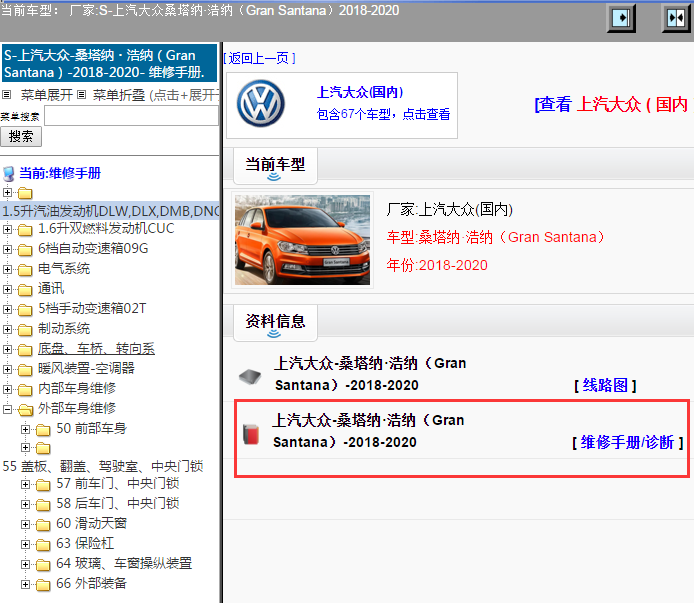Click 车型:桑塔纳·浩纳 red text
This screenshot has width=694, height=603.
(x=495, y=237)
